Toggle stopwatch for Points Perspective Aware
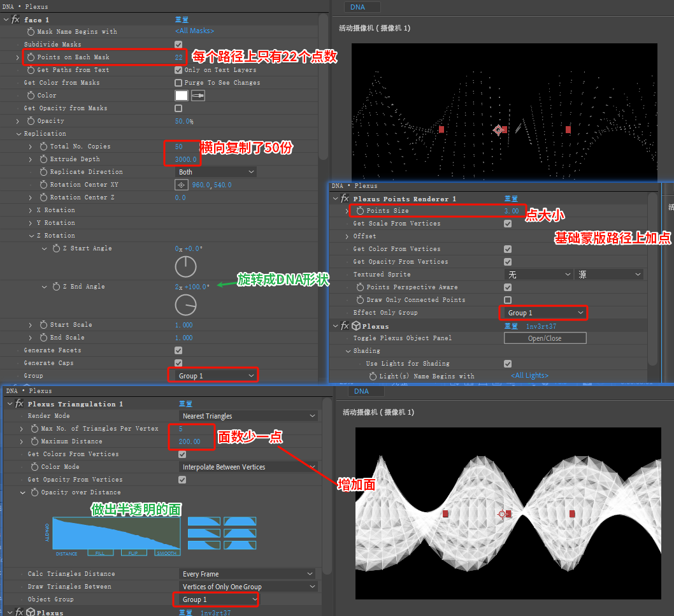 coord(360,287)
